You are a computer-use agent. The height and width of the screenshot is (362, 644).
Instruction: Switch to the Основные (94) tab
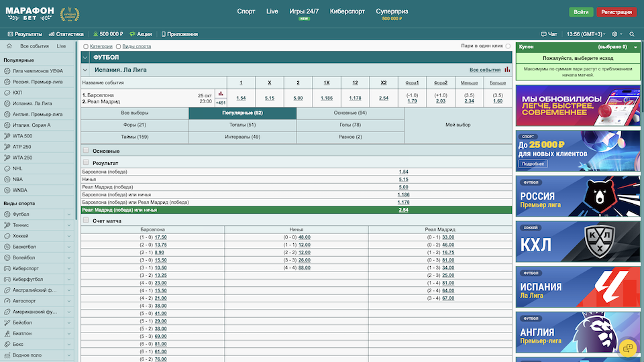(350, 113)
